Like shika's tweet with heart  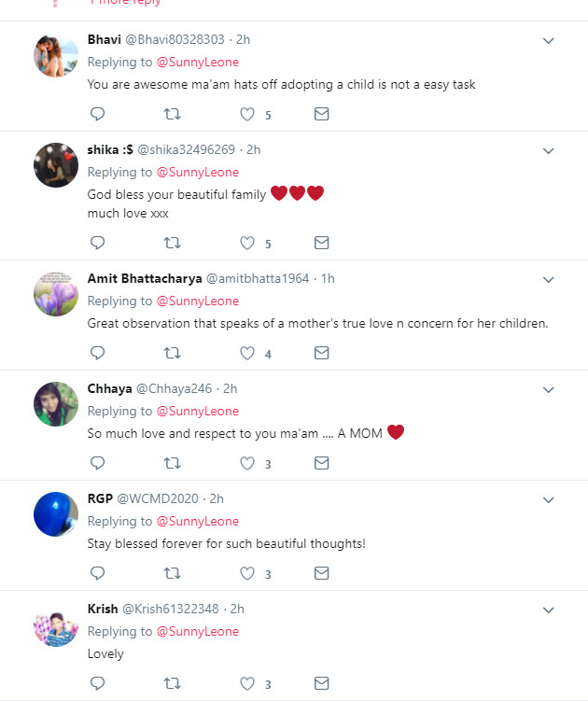(247, 244)
